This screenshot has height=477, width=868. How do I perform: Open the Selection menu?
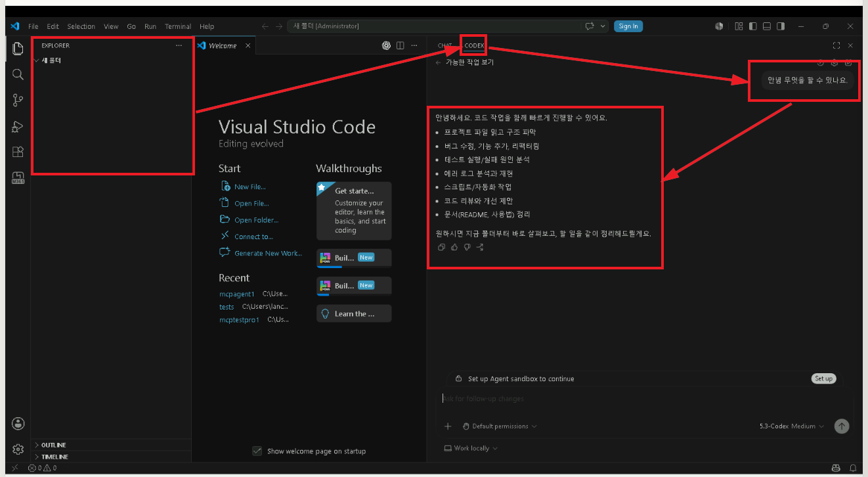[81, 26]
